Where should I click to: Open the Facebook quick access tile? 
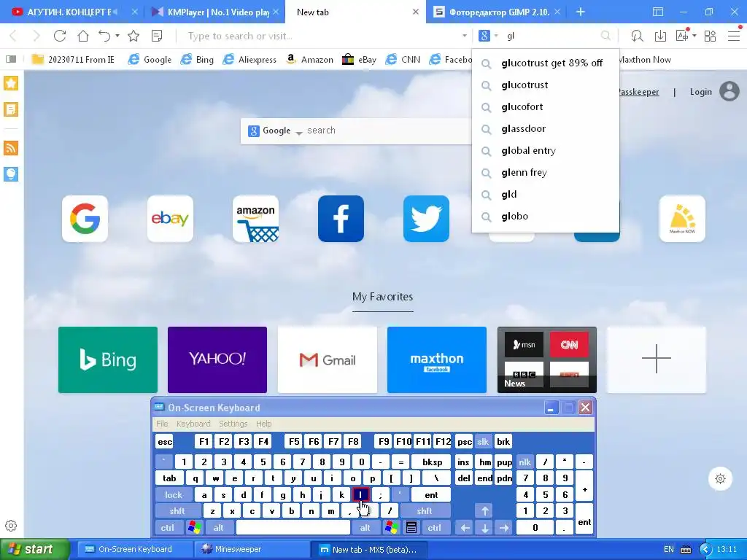click(x=341, y=219)
